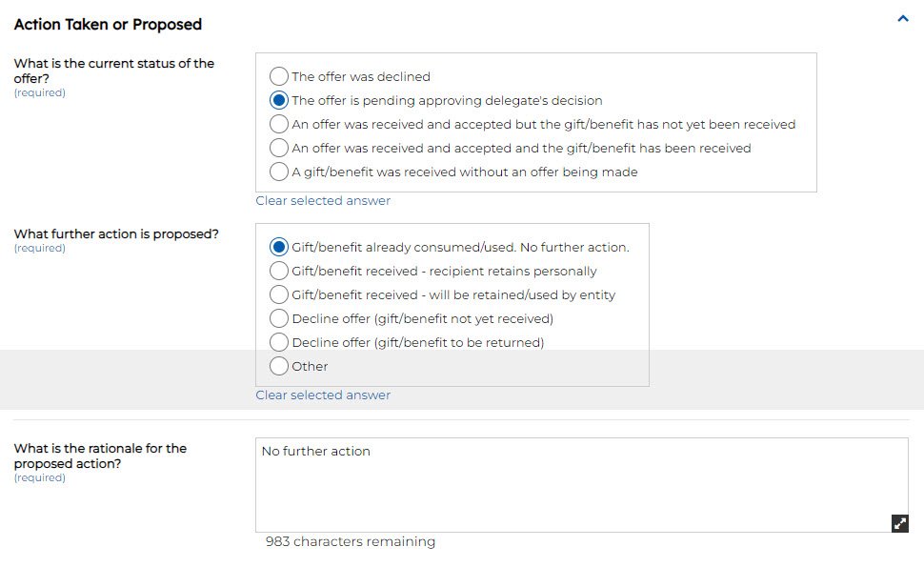This screenshot has width=924, height=567.
Task: Click the expand text area icon
Action: [899, 523]
